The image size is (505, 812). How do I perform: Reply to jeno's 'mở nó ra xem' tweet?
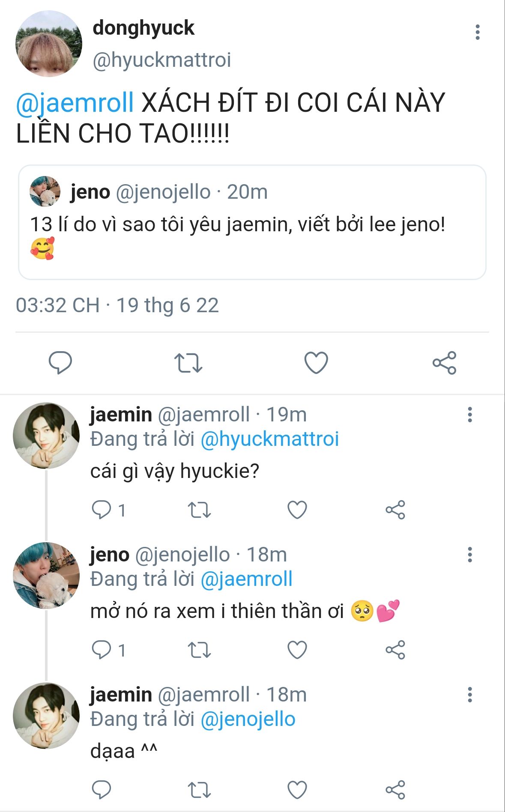(x=102, y=650)
